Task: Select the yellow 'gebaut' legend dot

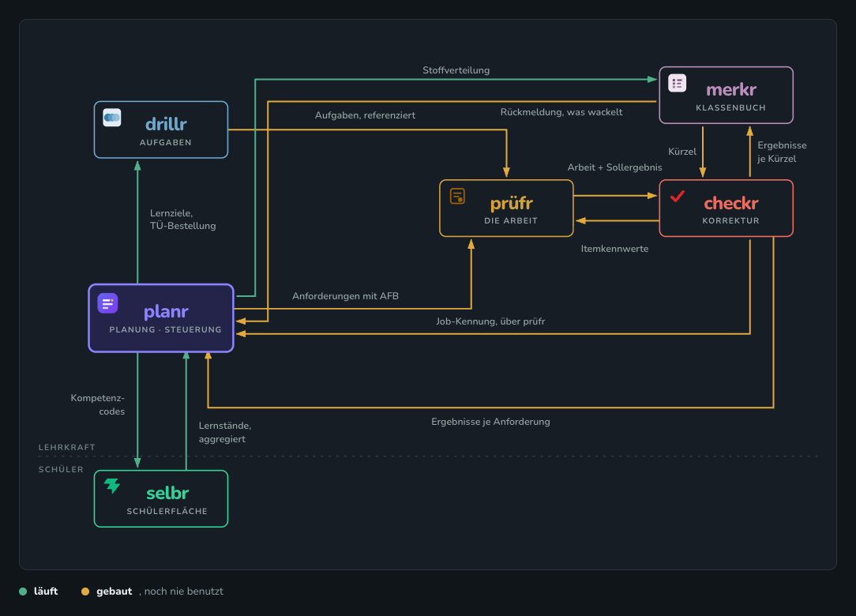Action: pyautogui.click(x=85, y=592)
